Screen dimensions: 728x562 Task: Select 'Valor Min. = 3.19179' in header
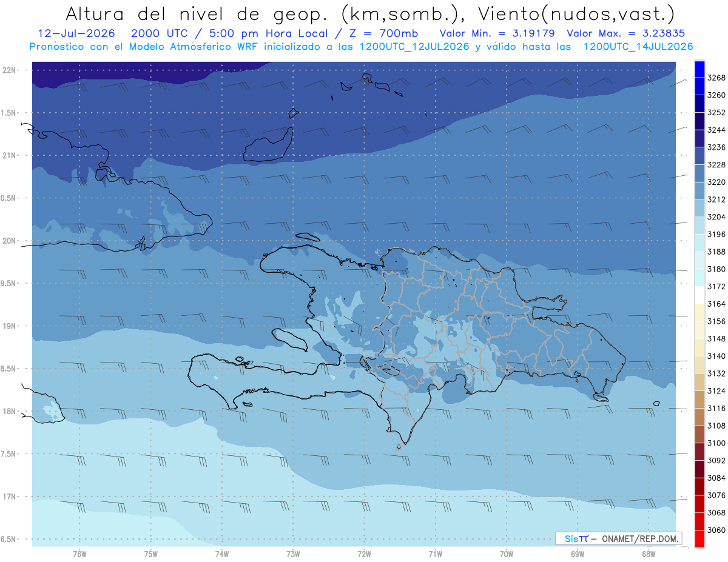(x=497, y=33)
